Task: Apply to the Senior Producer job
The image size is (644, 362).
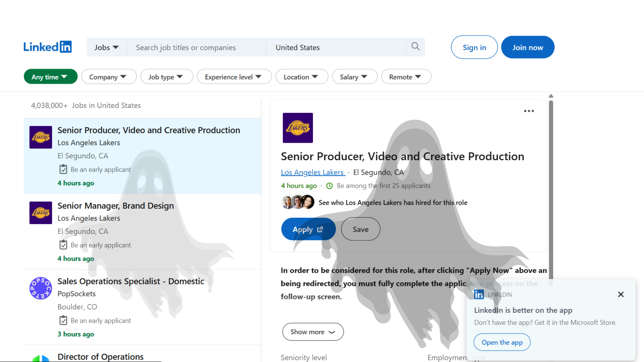Action: 308,229
